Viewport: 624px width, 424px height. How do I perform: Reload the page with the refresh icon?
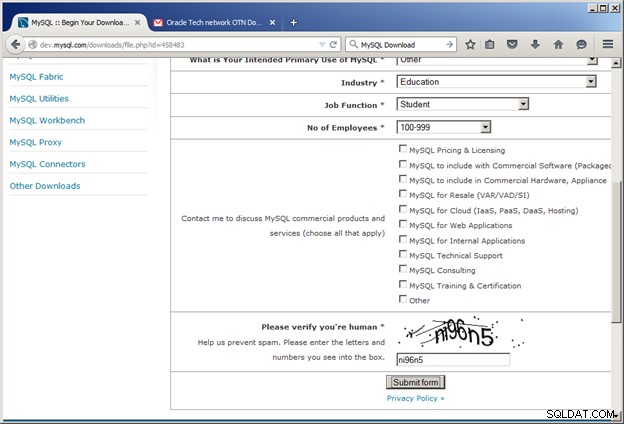333,45
